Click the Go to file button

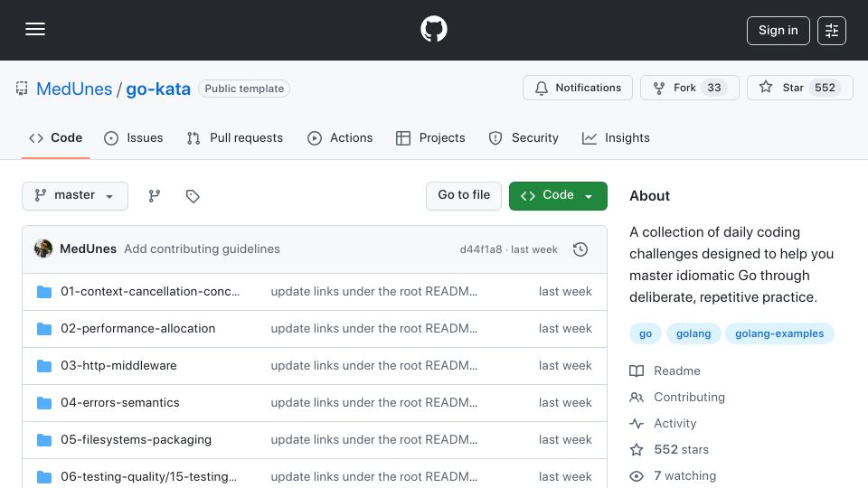coord(463,196)
